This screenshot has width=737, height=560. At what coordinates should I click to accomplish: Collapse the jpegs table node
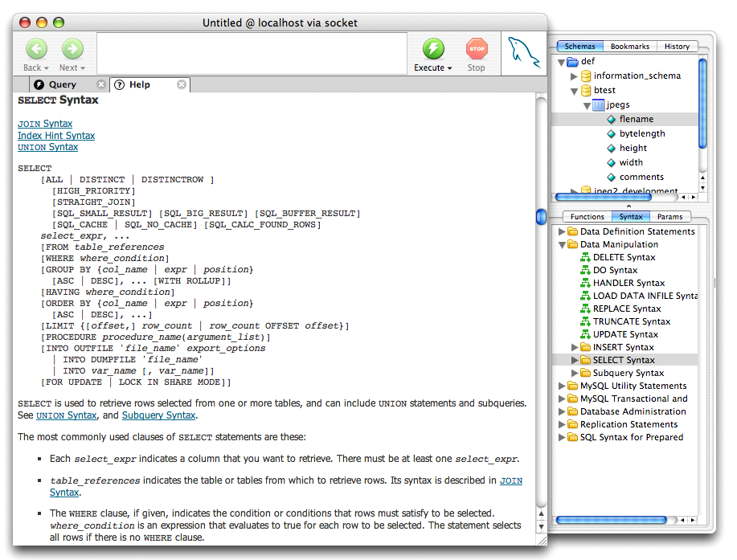(587, 106)
